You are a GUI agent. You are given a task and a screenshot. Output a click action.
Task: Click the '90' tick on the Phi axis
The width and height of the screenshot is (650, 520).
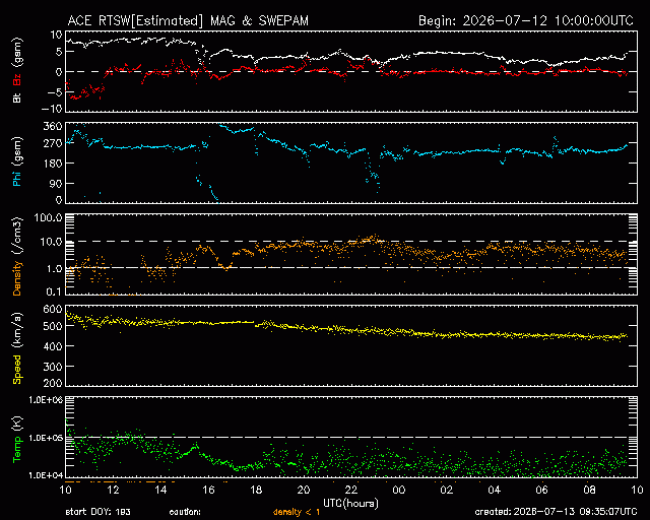click(56, 184)
